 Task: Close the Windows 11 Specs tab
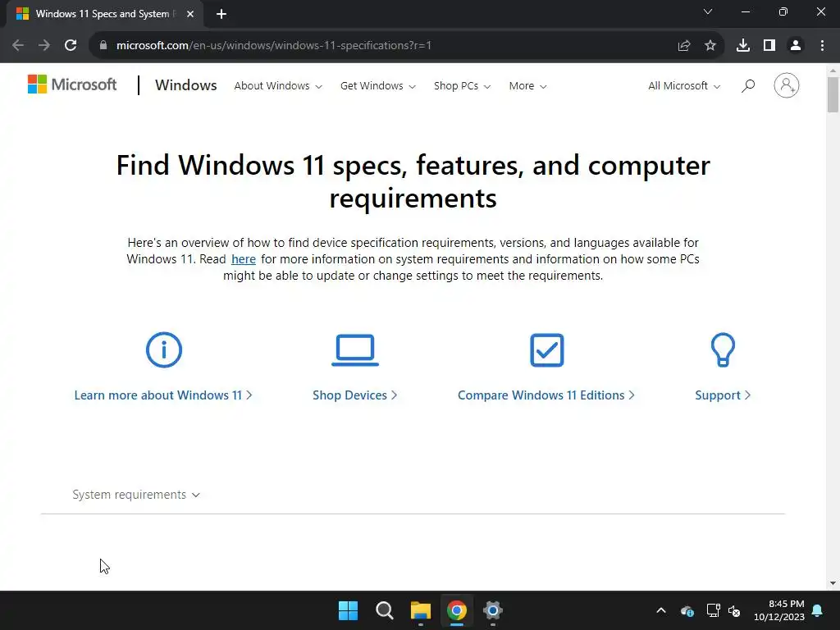coord(190,14)
